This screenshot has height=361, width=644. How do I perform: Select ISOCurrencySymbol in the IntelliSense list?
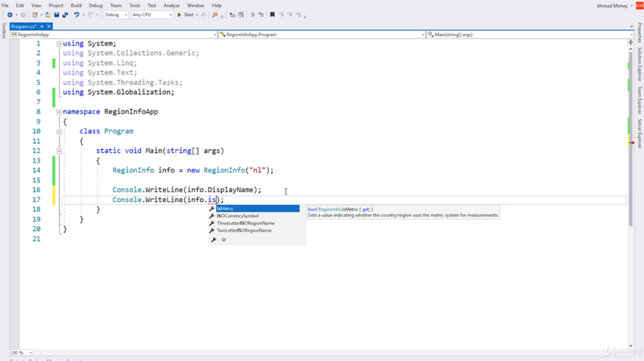click(254, 216)
